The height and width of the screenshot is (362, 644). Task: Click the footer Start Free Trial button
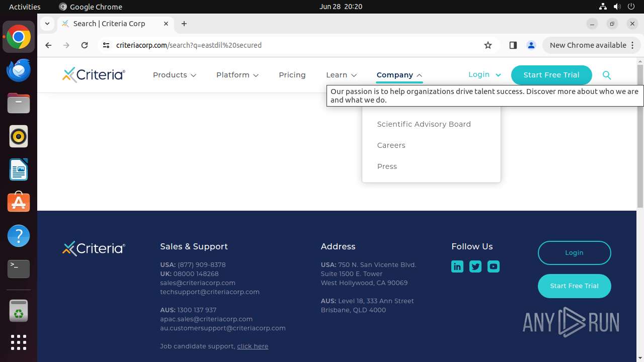click(x=574, y=286)
